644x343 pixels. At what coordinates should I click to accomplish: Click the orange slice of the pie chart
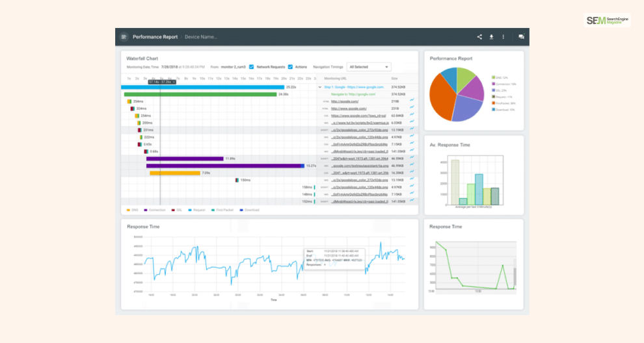click(x=442, y=96)
